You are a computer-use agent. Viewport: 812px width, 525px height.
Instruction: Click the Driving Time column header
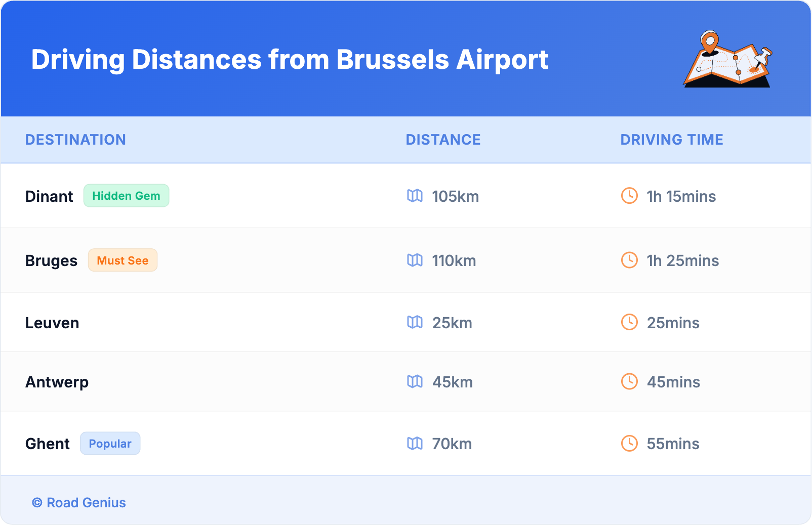[671, 140]
